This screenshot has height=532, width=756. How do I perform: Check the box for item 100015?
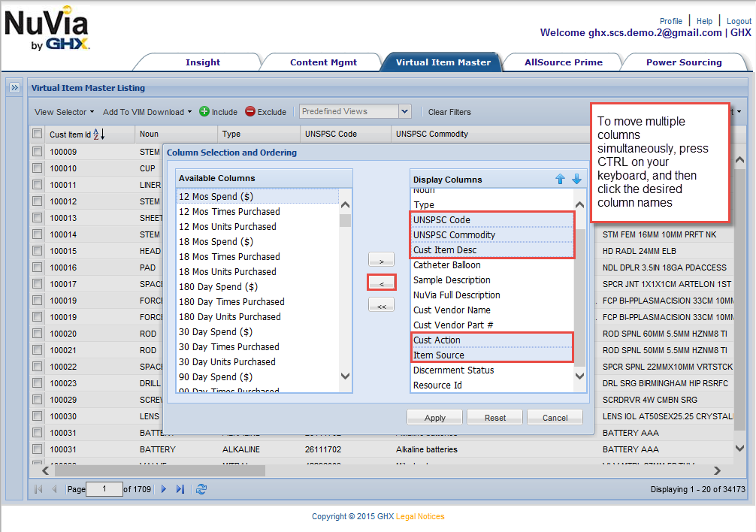[37, 250]
